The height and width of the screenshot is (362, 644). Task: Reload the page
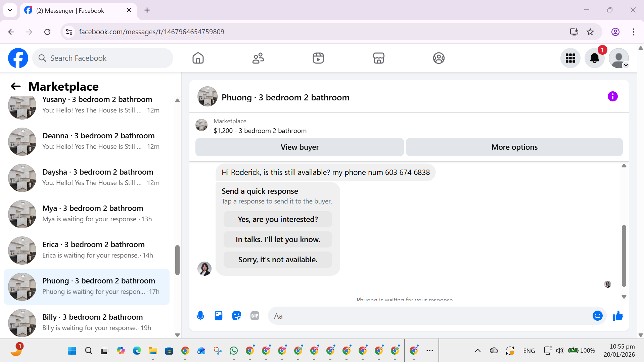tap(47, 32)
